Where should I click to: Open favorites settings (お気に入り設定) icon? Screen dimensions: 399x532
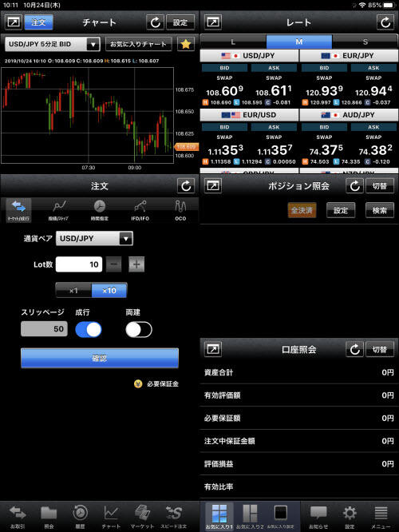[281, 517]
